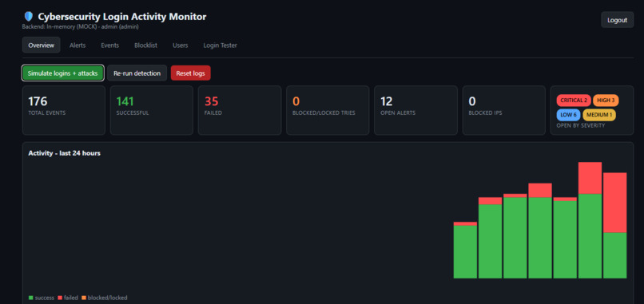Click the tallest bar's red failed segment
The width and height of the screenshot is (644, 304).
coord(590,178)
